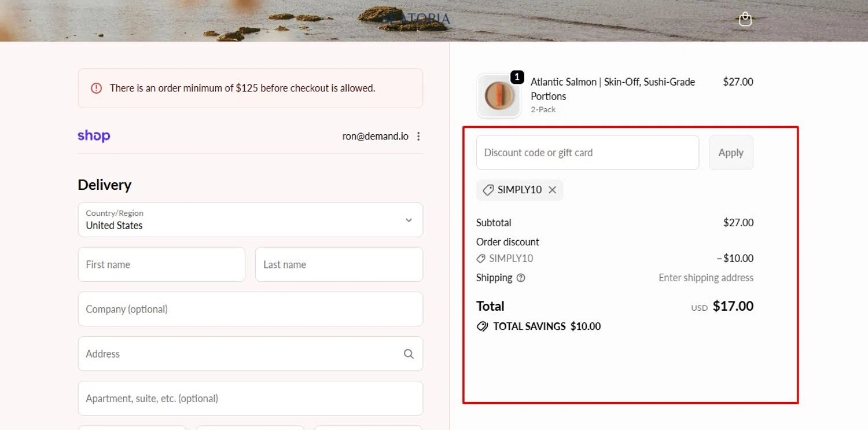Open the shopping bag cart icon
The image size is (868, 430).
point(745,19)
